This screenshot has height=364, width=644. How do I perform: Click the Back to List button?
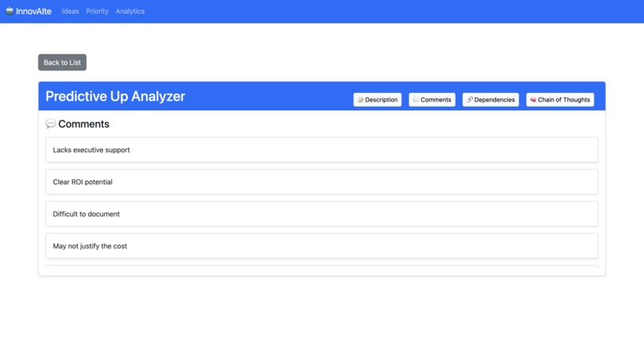point(62,62)
